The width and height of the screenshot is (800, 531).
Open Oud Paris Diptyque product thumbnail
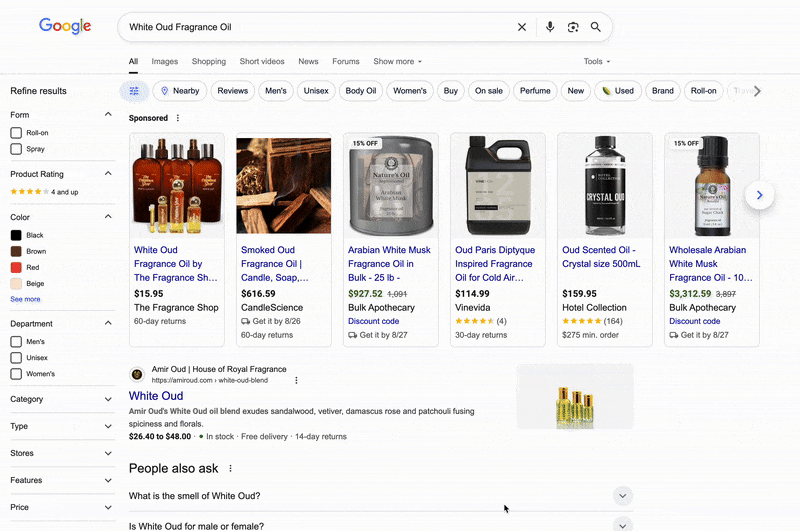[498, 186]
